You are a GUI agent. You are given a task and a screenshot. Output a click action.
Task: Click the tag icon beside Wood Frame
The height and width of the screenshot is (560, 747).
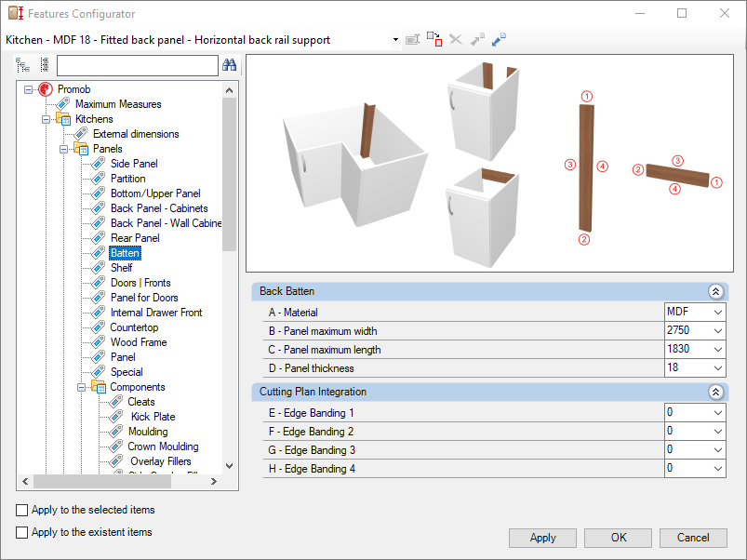[98, 342]
